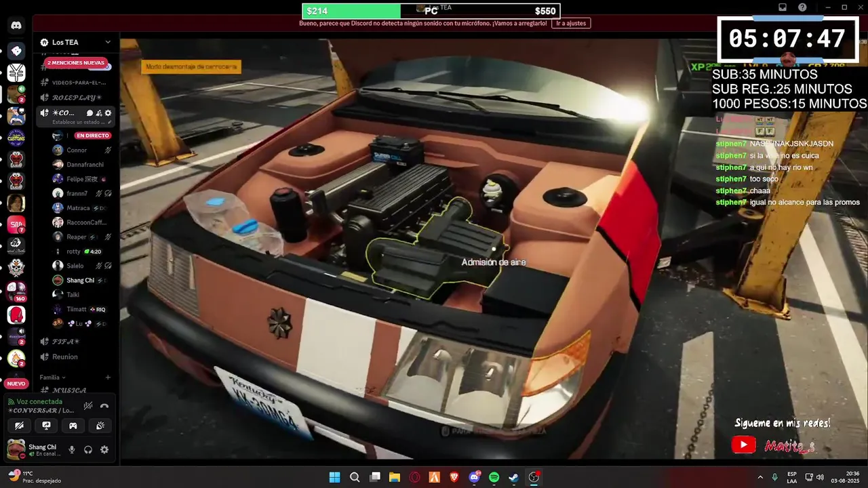This screenshot has height=488, width=868.
Task: Open Discord inbox icon in title bar
Action: 782,7
